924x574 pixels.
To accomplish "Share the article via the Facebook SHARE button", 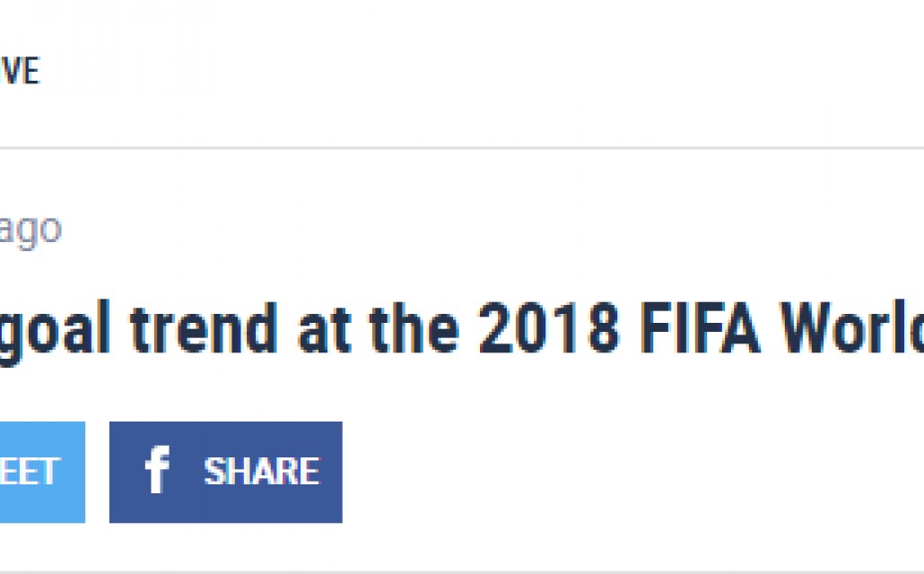I will click(x=226, y=472).
